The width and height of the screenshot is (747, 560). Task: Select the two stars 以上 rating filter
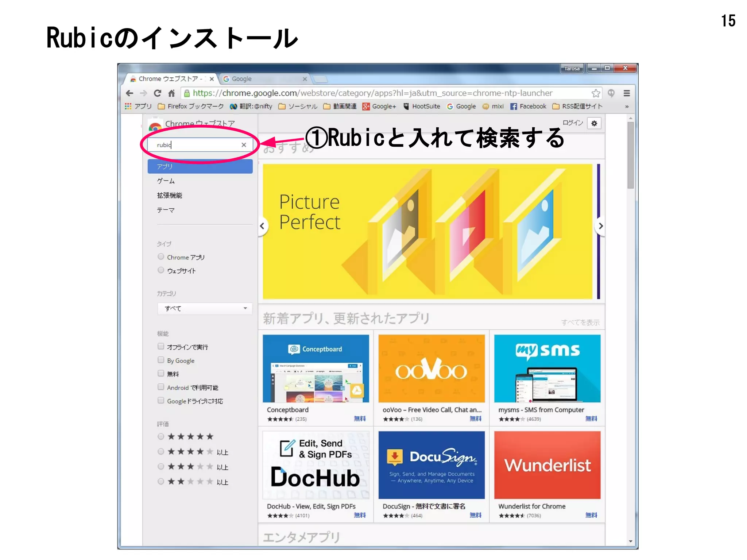click(x=161, y=481)
